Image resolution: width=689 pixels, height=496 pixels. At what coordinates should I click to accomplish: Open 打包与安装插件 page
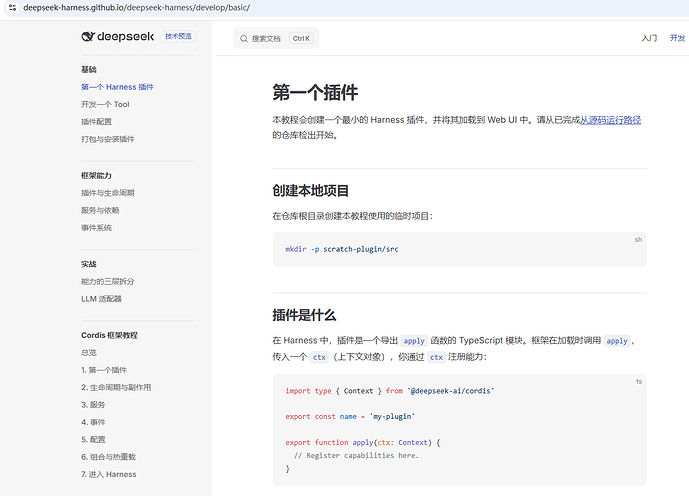point(108,139)
